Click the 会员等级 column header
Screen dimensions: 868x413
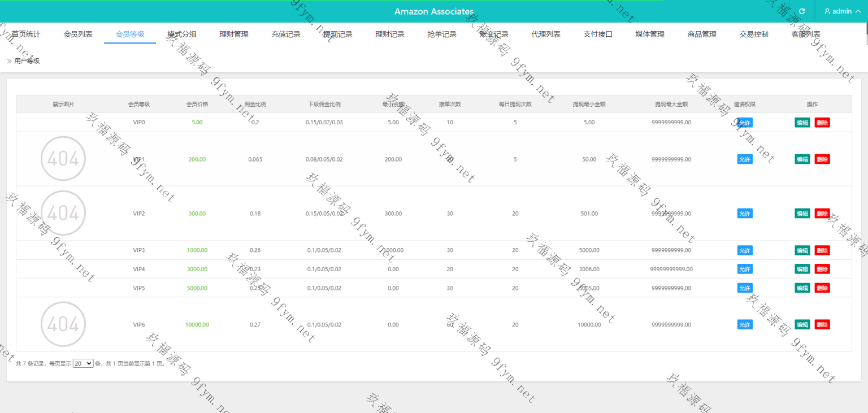pos(139,105)
